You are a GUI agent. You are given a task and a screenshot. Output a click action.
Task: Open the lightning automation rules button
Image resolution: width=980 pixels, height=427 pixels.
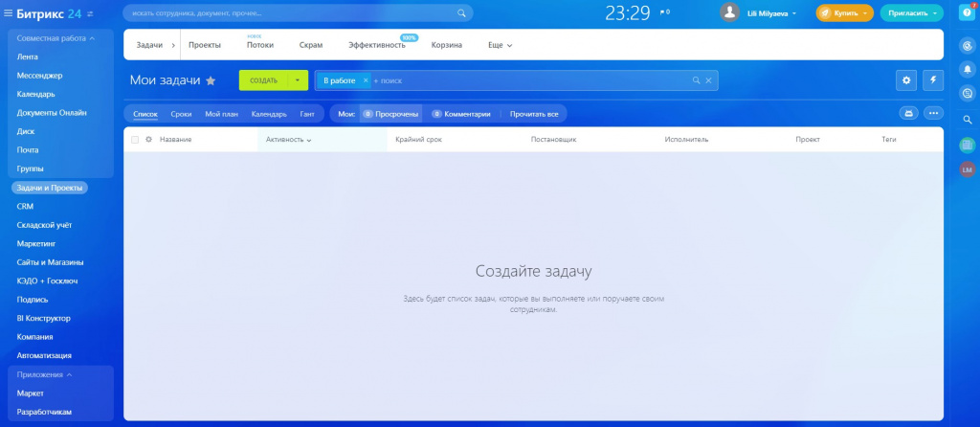point(933,80)
